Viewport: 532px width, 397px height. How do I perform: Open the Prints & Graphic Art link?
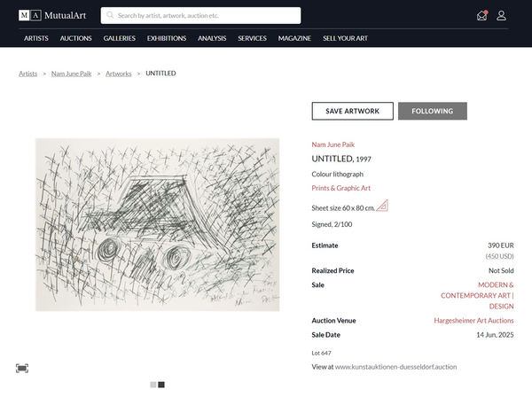tap(341, 188)
